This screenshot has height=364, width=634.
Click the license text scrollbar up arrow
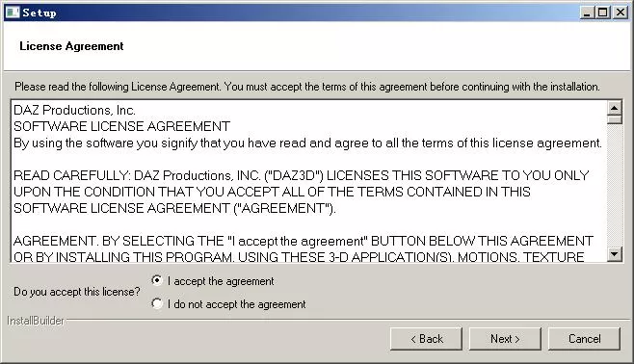(x=614, y=108)
